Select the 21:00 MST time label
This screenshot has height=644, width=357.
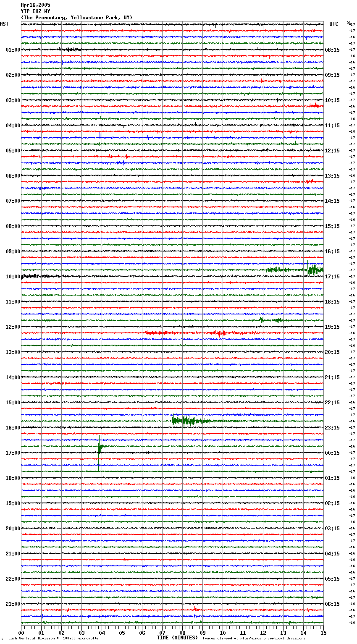point(13,554)
